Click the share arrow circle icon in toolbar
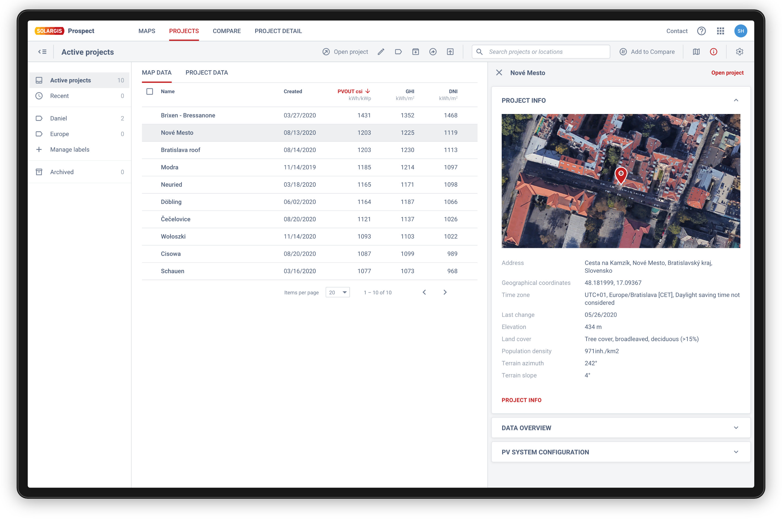782x532 pixels. tap(433, 52)
